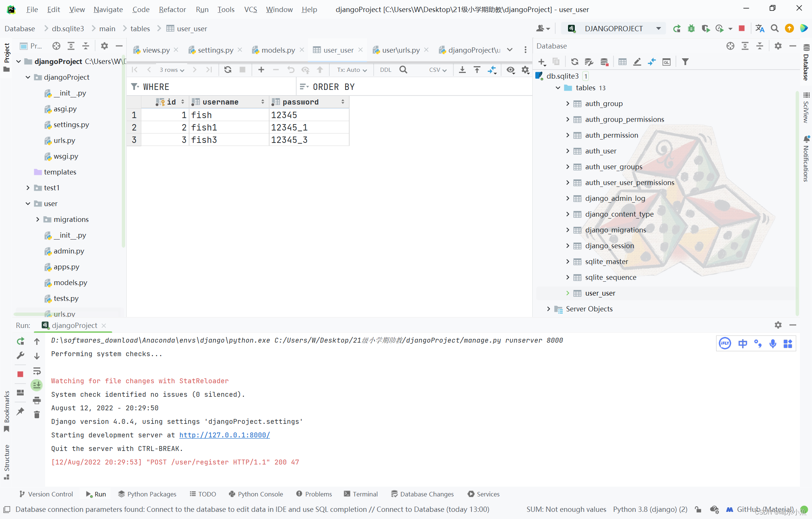Screen dimensions: 812x519
Task: Refresh the user_user table data
Action: (227, 70)
